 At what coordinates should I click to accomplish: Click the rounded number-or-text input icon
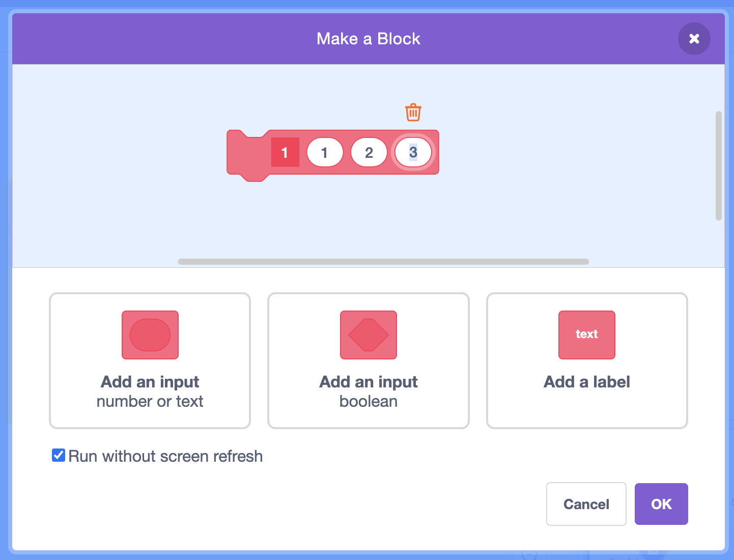click(x=150, y=335)
